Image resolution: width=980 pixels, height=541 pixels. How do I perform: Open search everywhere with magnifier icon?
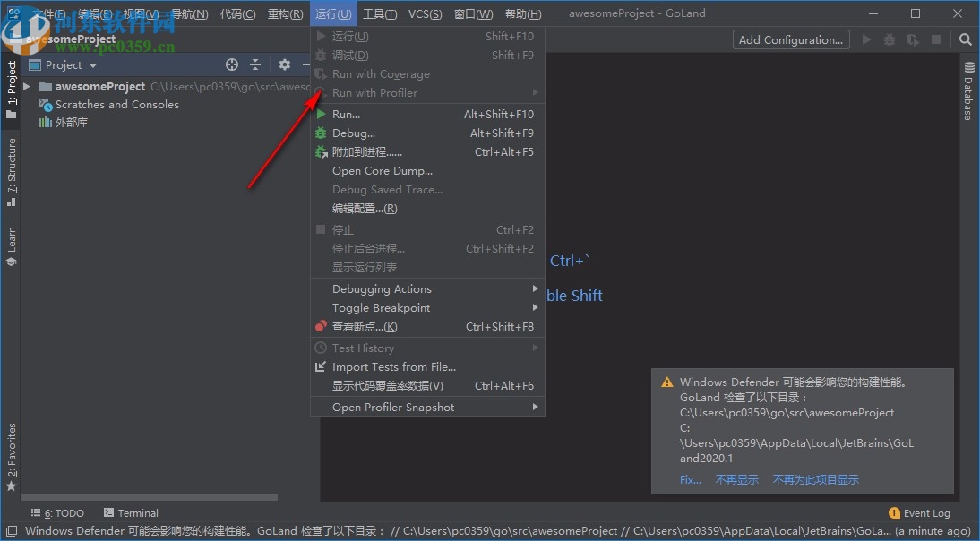pyautogui.click(x=966, y=39)
